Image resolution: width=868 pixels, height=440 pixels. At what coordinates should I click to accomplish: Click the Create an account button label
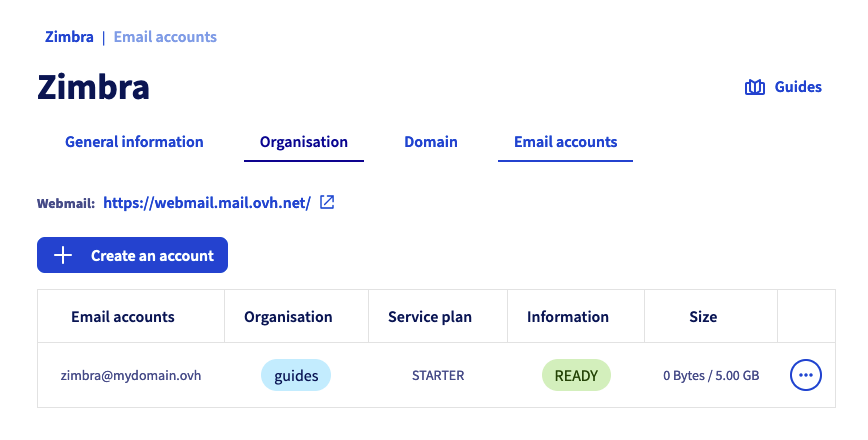(152, 256)
